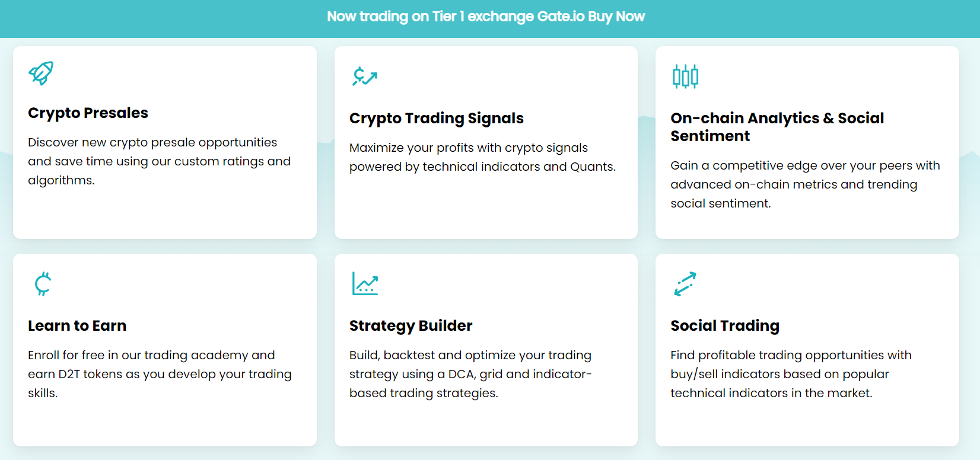Image resolution: width=980 pixels, height=460 pixels.
Task: Click the D2T tokens trading academy text
Action: coord(160,374)
